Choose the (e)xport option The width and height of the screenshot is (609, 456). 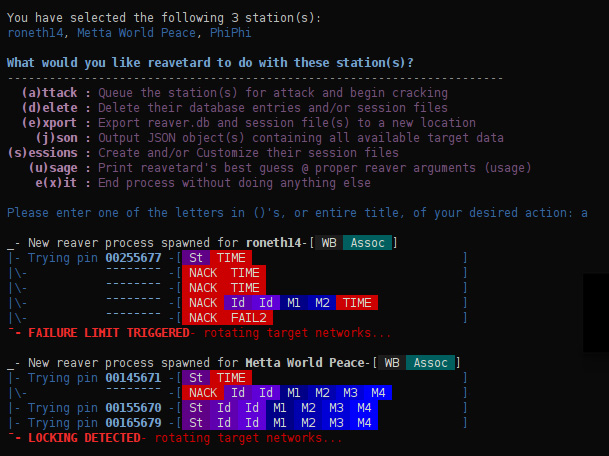pos(49,123)
